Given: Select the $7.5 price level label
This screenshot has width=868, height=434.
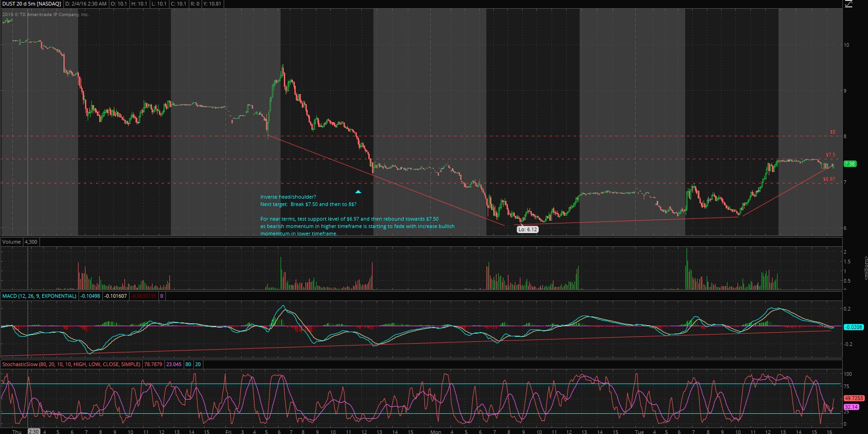Looking at the screenshot, I should (830, 155).
